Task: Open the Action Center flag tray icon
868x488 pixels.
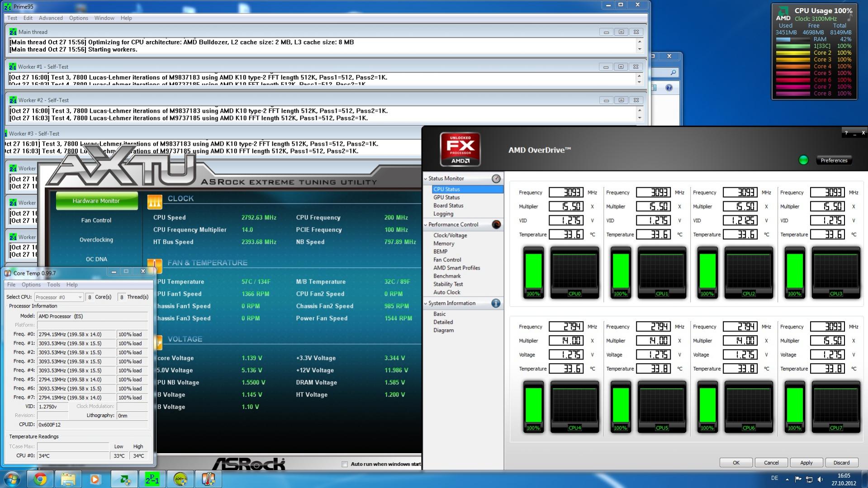Action: pyautogui.click(x=798, y=479)
